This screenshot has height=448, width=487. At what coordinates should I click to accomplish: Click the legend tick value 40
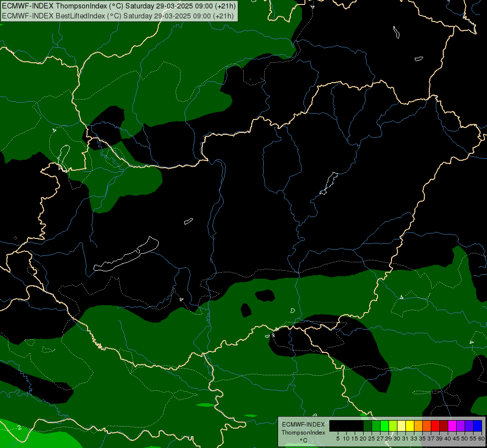pyautogui.click(x=448, y=439)
